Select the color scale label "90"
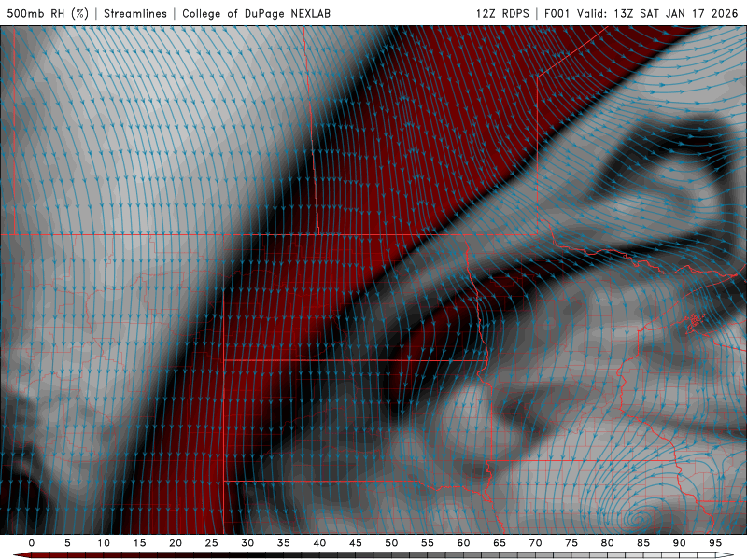747x560 pixels. (x=679, y=543)
